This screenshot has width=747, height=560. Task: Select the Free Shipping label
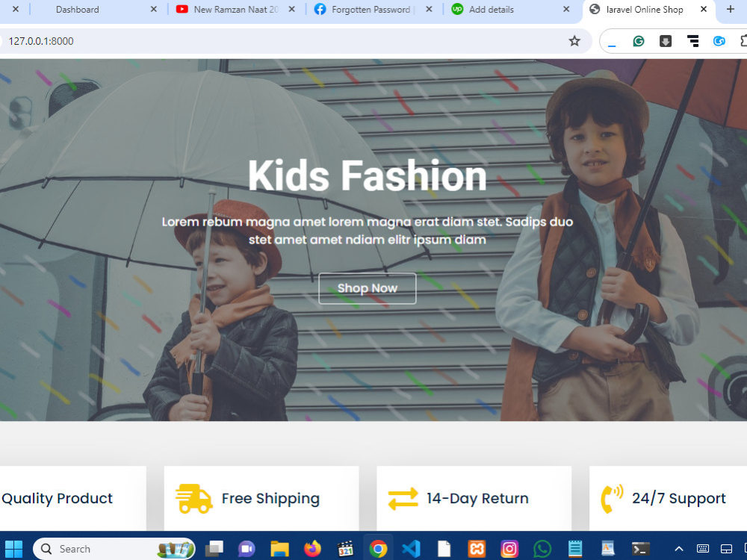tap(270, 498)
